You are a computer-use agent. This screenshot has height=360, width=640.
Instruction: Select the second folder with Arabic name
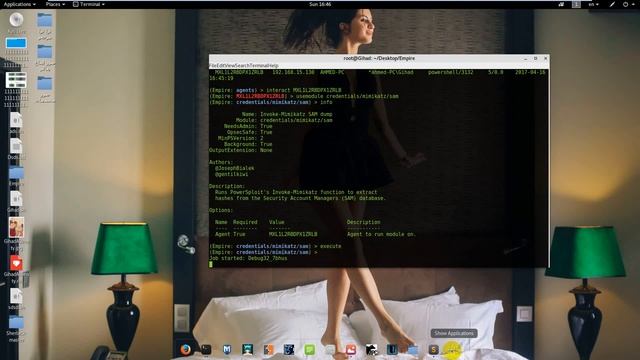click(x=44, y=51)
